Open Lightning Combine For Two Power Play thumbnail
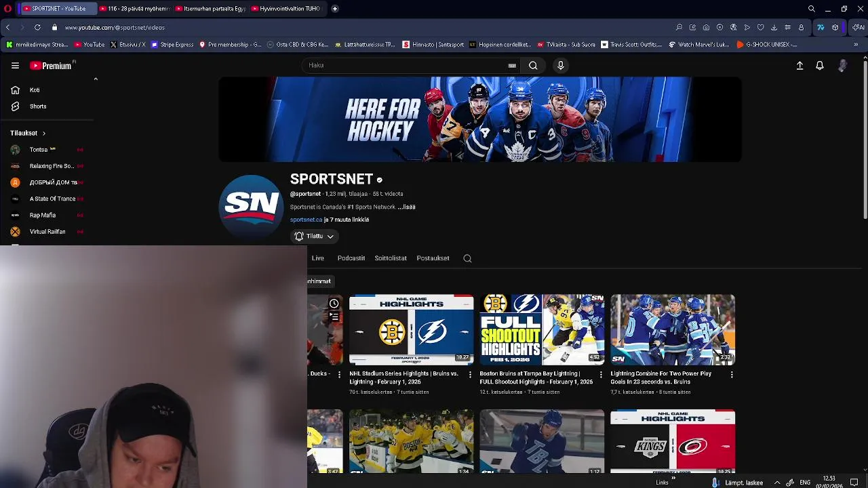 (x=673, y=329)
